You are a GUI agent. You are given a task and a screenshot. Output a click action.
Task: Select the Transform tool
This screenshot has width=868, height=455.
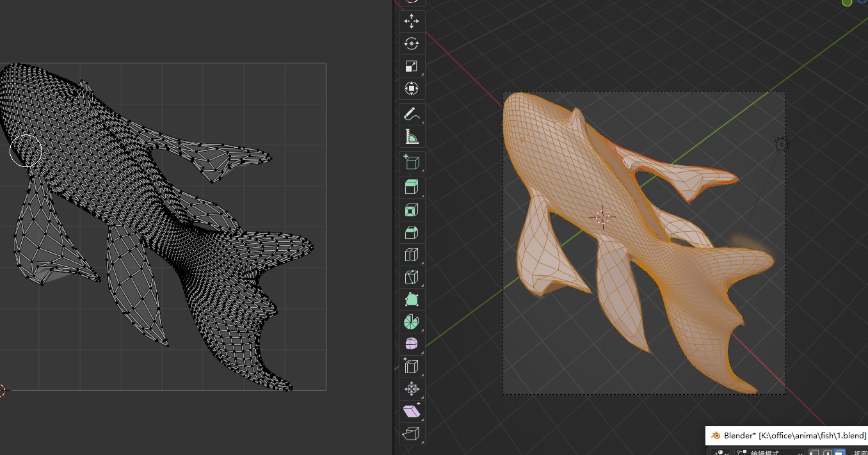[412, 88]
